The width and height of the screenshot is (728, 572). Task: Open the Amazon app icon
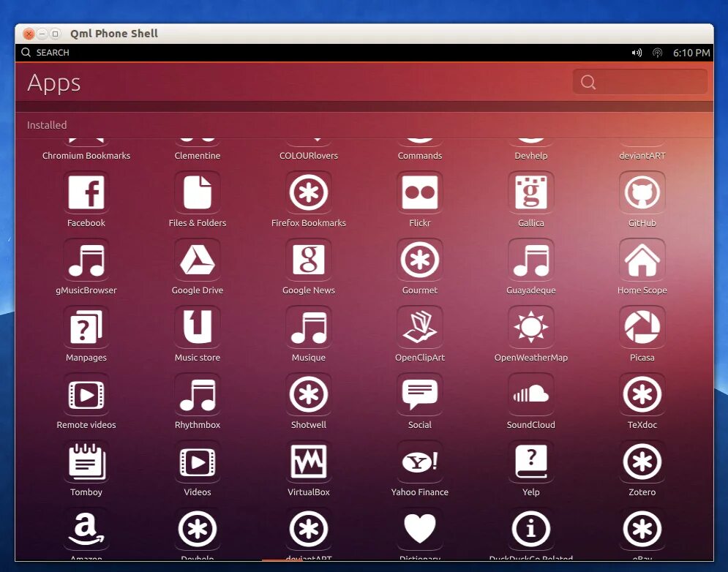86,529
